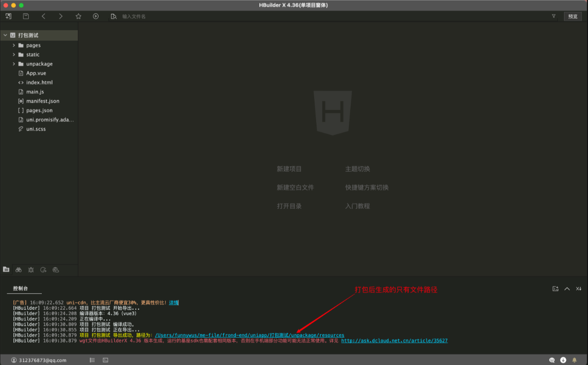Open index.html in the project tree
Image resolution: width=588 pixels, height=365 pixels.
pyautogui.click(x=39, y=83)
